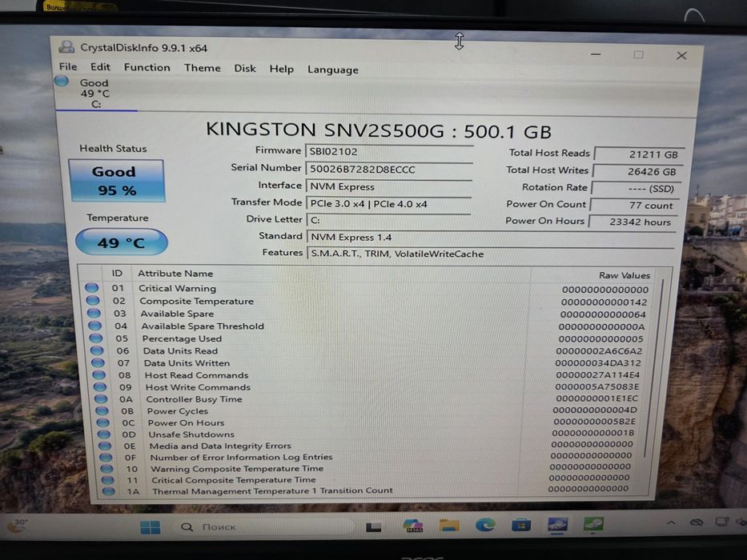This screenshot has height=560, width=747.
Task: Open the Edit menu
Action: 100,66
